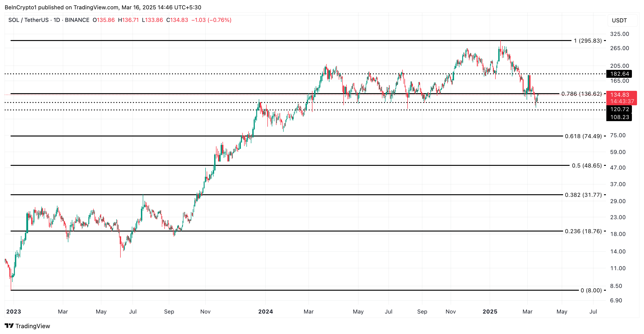Select the 0.236 (18.76) Fibonacci label
This screenshot has width=644, height=334.
[583, 231]
